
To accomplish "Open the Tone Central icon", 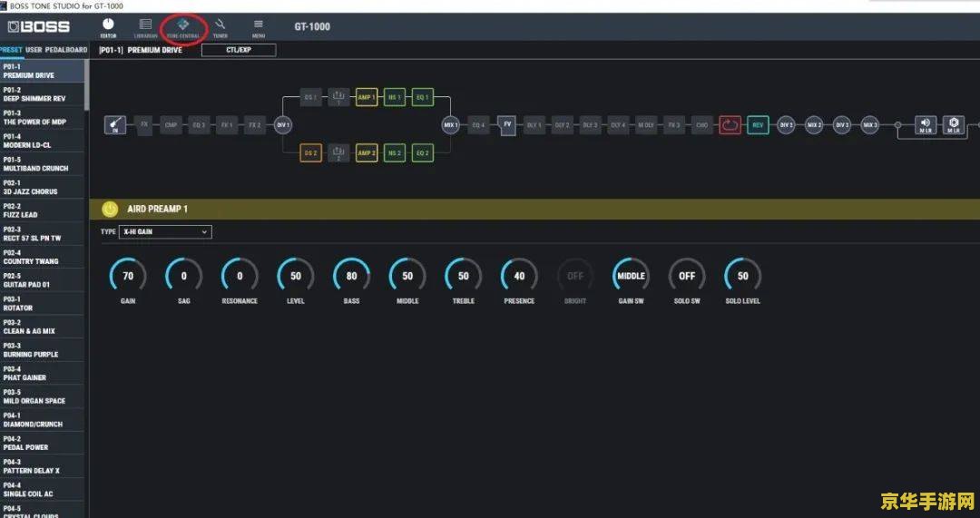I will coord(183,26).
